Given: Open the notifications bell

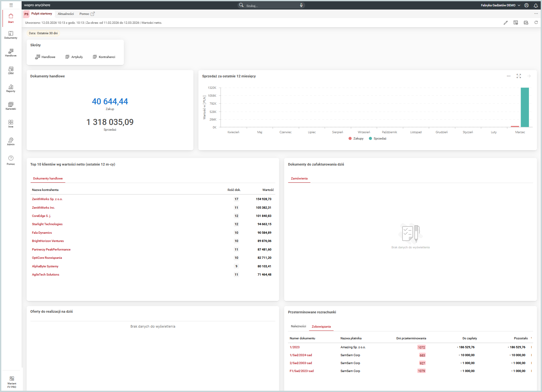Looking at the screenshot, I should pyautogui.click(x=536, y=5).
